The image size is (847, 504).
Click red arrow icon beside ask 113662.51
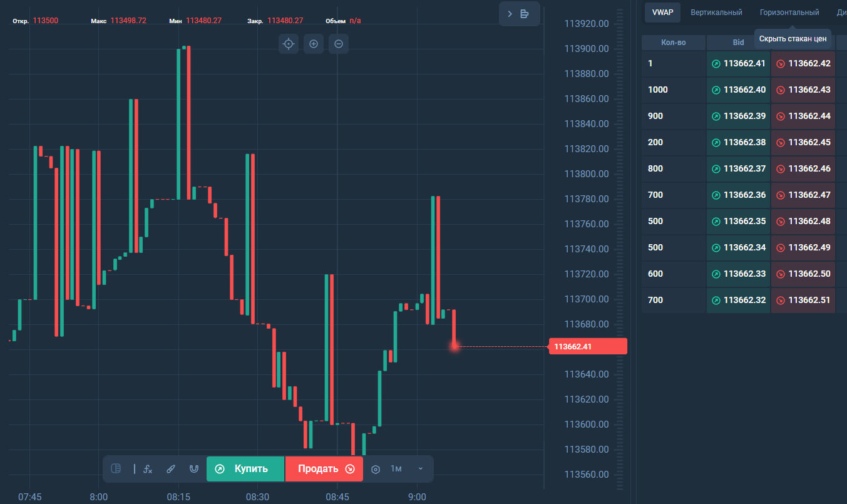781,301
